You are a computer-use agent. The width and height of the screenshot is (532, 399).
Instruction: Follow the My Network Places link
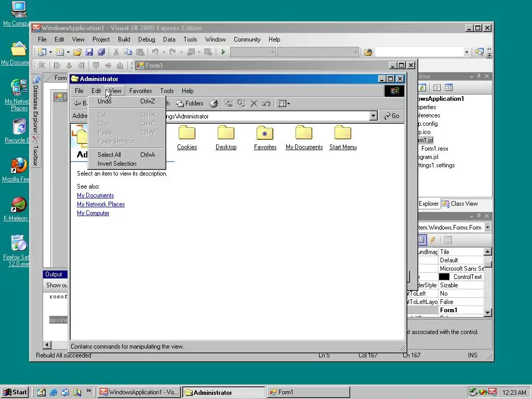[x=101, y=204]
